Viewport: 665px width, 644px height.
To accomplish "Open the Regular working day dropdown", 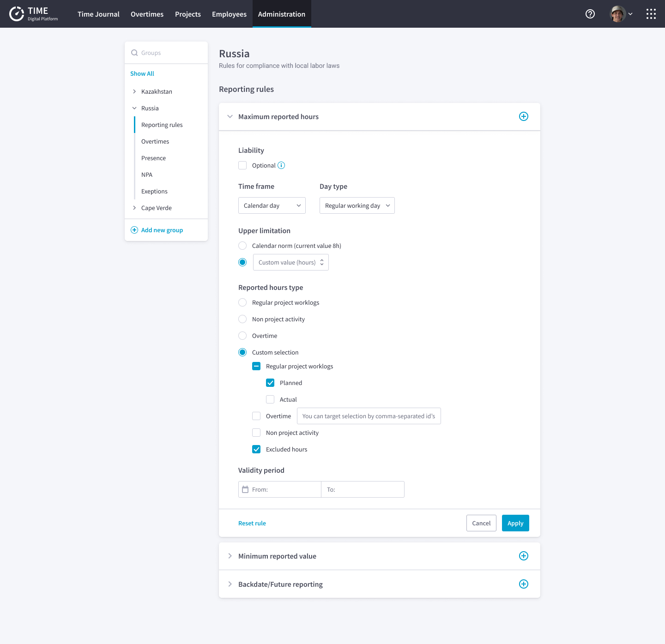I will tap(357, 205).
